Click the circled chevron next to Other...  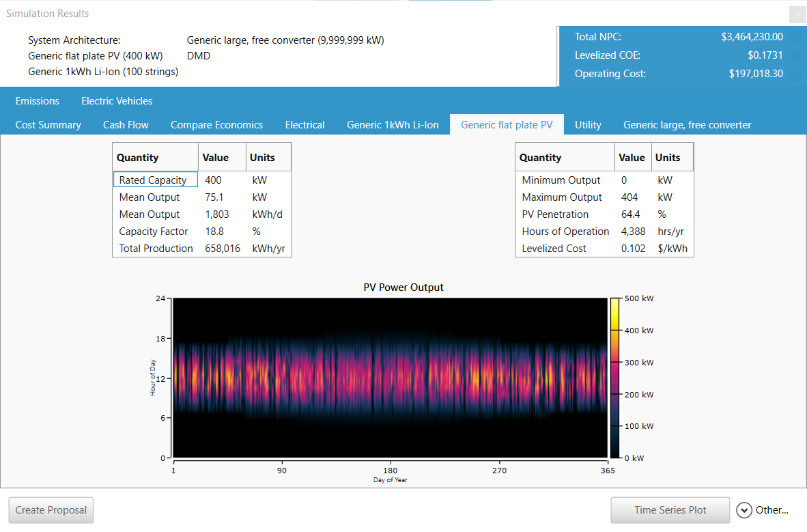pos(744,510)
